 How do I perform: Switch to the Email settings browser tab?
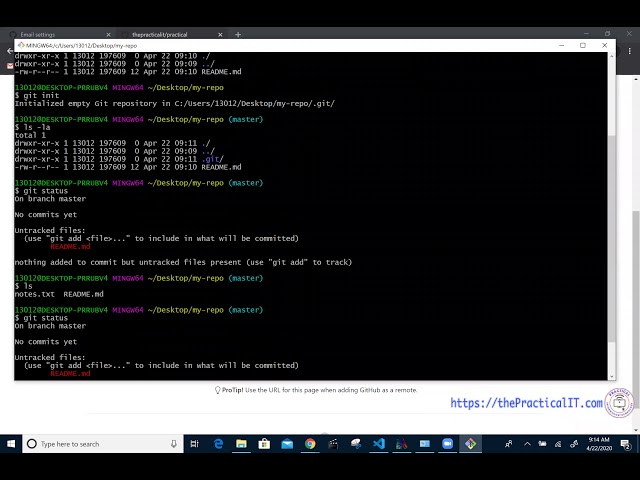tap(50, 34)
